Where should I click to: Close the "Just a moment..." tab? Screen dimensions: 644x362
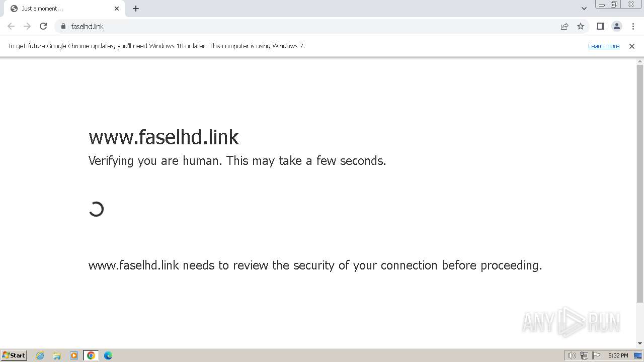pos(117,9)
